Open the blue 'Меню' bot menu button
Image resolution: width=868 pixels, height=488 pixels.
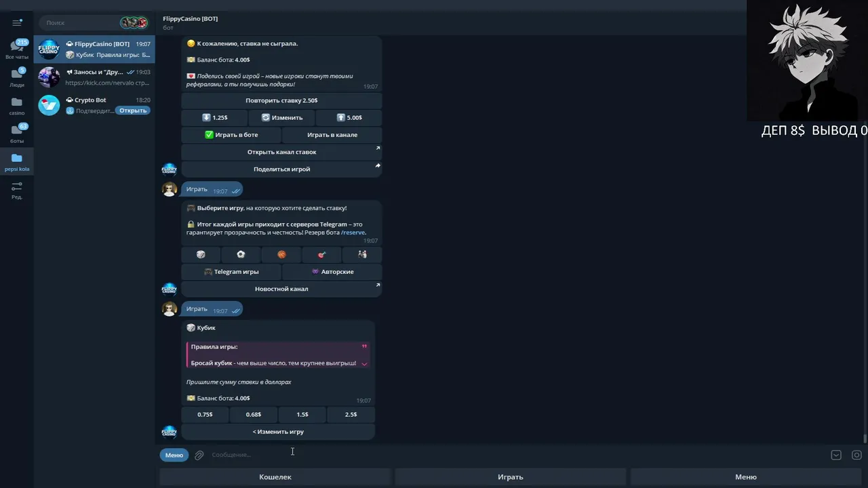click(174, 455)
